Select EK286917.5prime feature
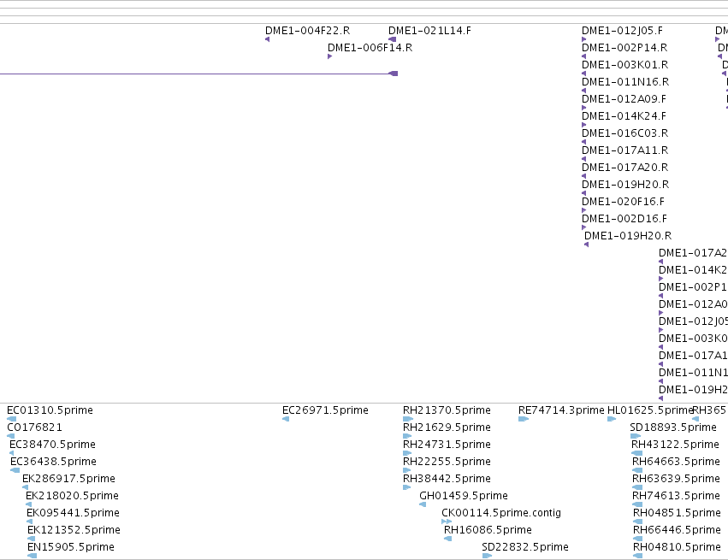The width and height of the screenshot is (728, 560). [68, 479]
